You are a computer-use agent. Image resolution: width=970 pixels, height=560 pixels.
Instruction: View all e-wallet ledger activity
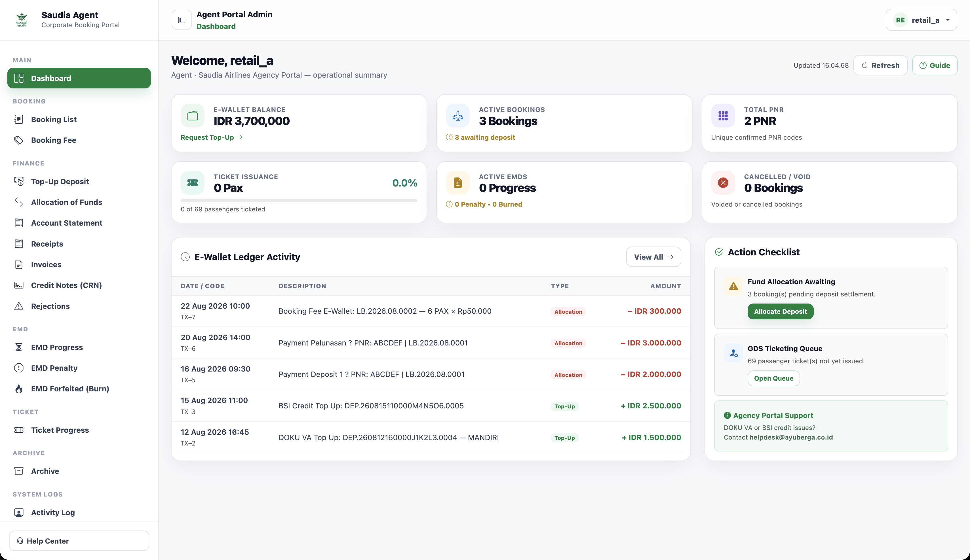[653, 257]
